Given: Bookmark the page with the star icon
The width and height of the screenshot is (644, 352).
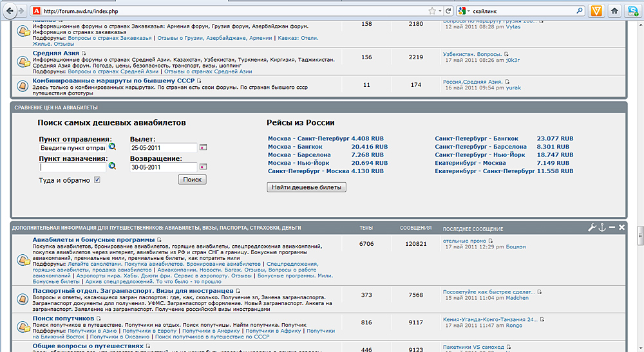Looking at the screenshot, I should click(431, 11).
